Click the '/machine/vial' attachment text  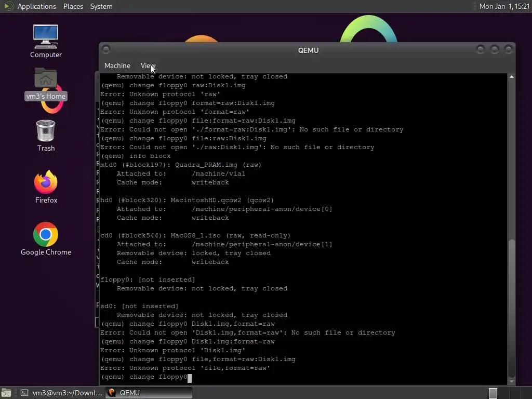[x=218, y=174]
